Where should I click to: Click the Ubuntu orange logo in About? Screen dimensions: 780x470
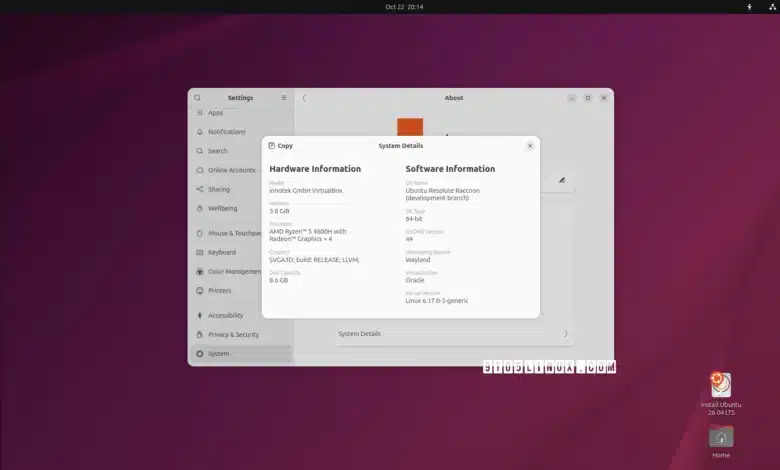tap(410, 127)
